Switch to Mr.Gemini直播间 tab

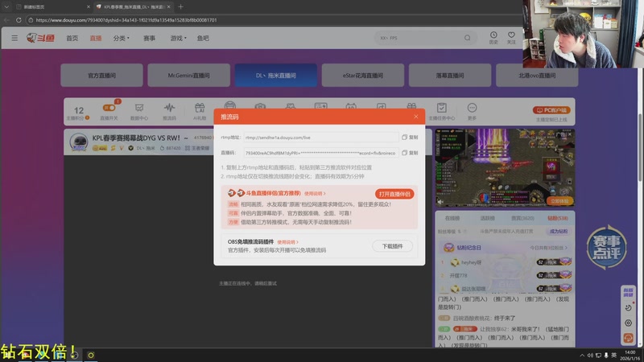coord(189,75)
